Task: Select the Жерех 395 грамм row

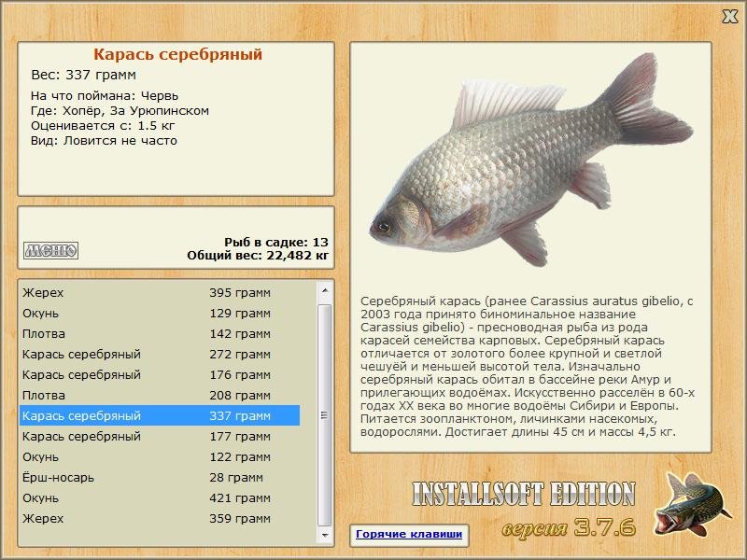Action: coord(160,292)
